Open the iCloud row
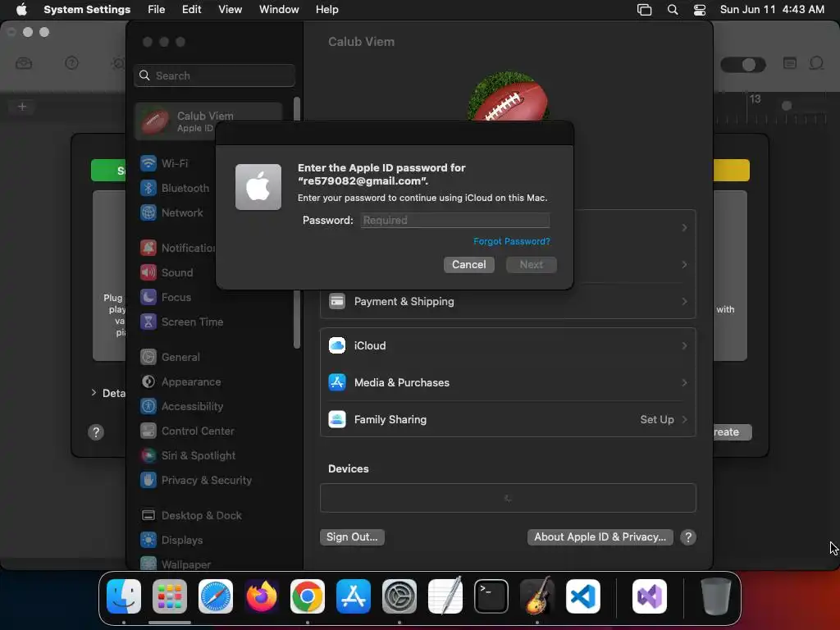840x630 pixels. [x=507, y=346]
